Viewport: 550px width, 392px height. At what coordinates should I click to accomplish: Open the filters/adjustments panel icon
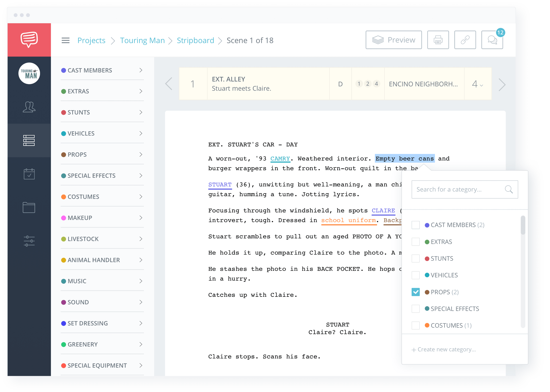[x=28, y=241]
